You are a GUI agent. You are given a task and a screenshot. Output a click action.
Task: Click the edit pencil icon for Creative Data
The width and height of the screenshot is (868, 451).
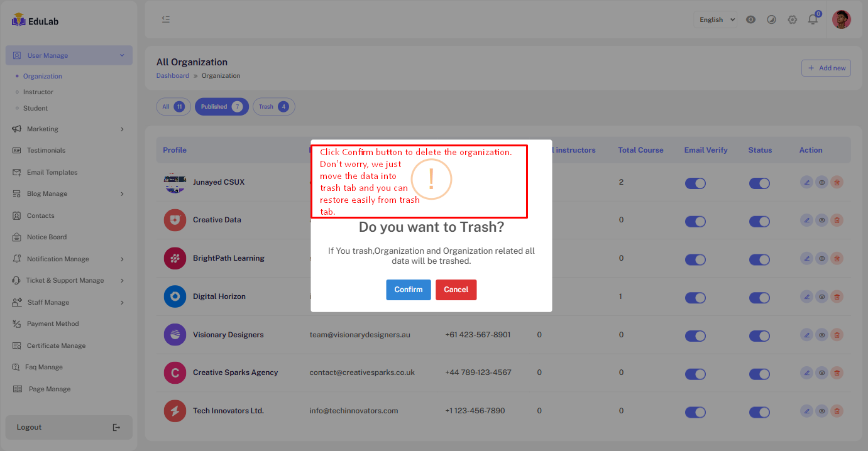pos(806,220)
